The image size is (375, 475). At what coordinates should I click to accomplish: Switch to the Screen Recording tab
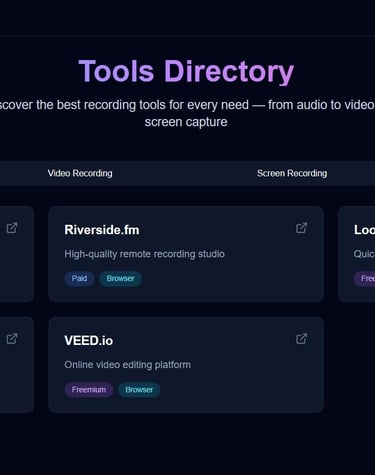292,173
